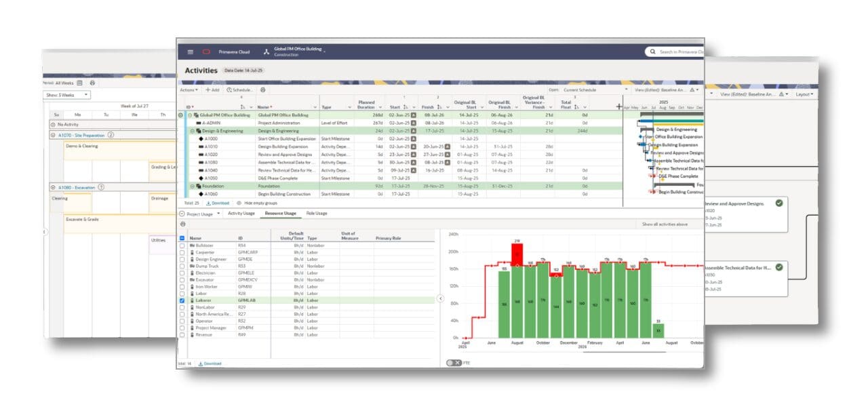
Task: Click print icon in Resource Usage panel
Action: click(182, 224)
